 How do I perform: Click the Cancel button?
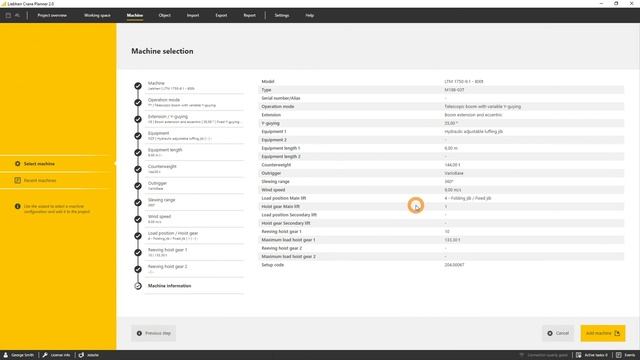(558, 333)
